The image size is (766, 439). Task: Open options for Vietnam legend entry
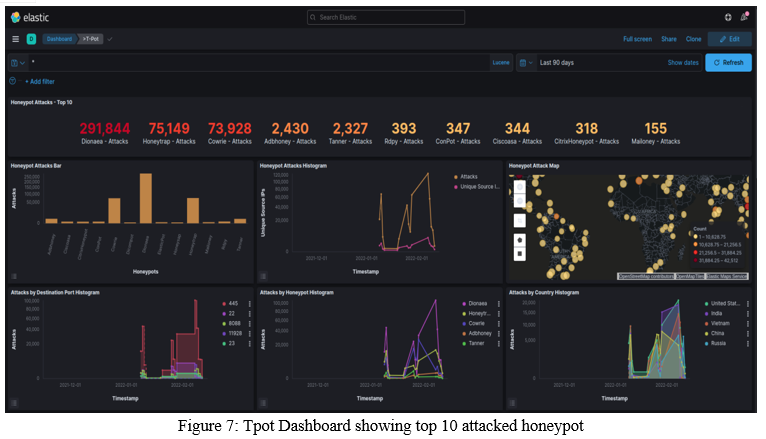click(x=748, y=324)
